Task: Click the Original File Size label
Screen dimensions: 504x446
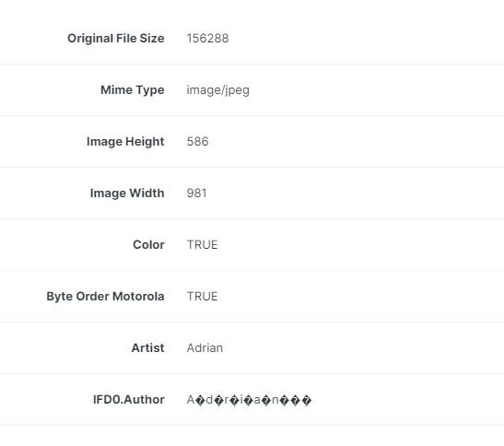Action: pos(116,39)
